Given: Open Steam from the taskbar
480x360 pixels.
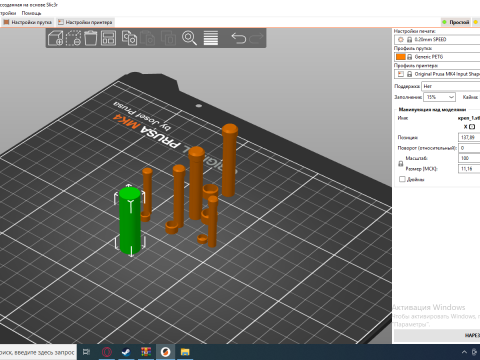Looking at the screenshot, I should click(x=126, y=352).
